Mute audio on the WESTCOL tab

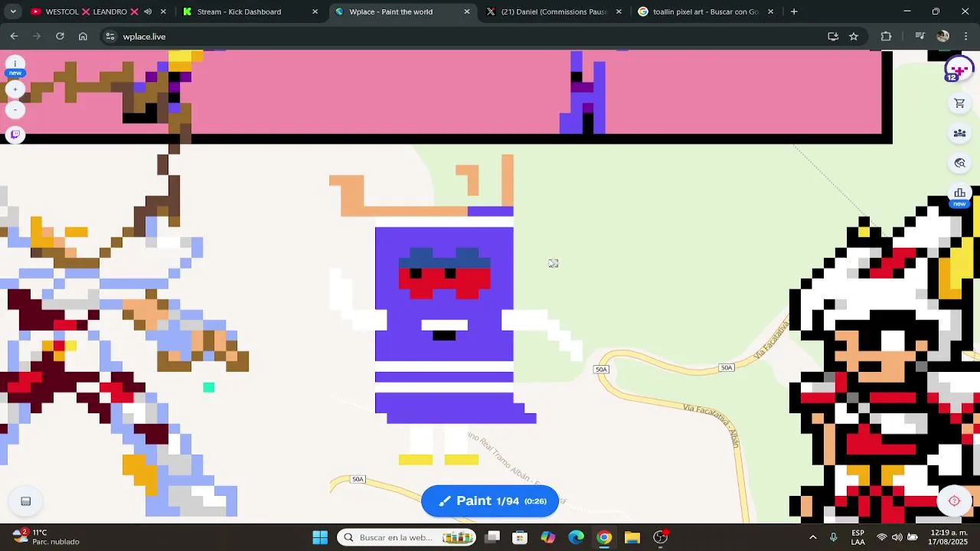(148, 11)
